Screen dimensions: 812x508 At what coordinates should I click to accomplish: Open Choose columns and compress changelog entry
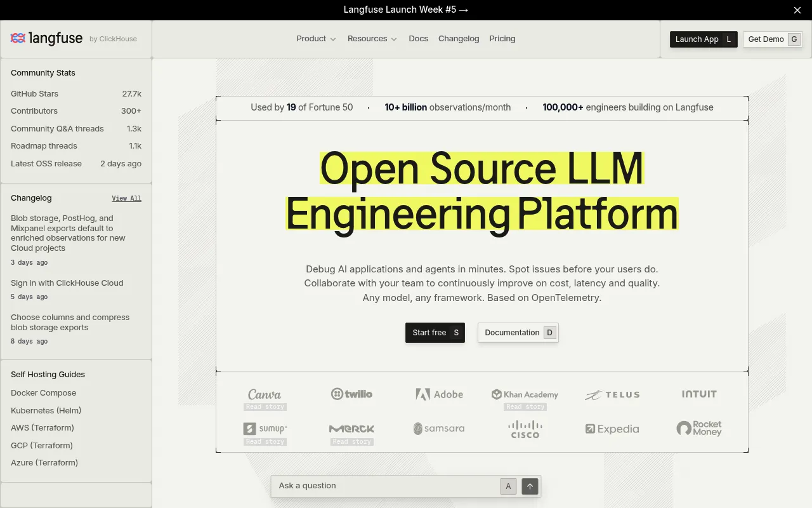(76, 329)
